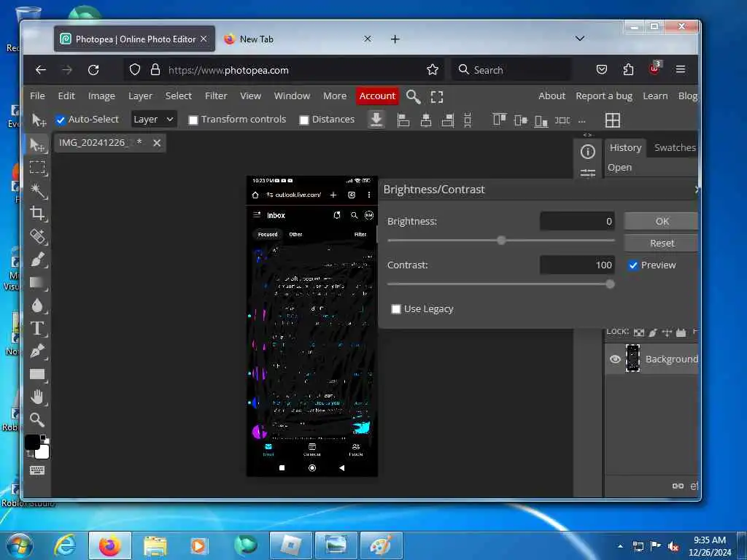Open the Learn link

click(x=655, y=96)
